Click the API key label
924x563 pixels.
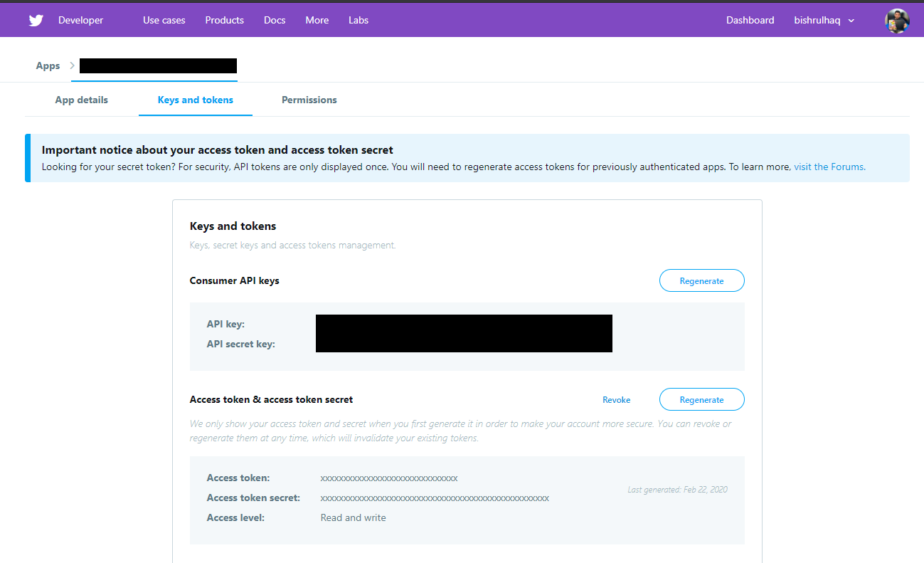pyautogui.click(x=225, y=324)
